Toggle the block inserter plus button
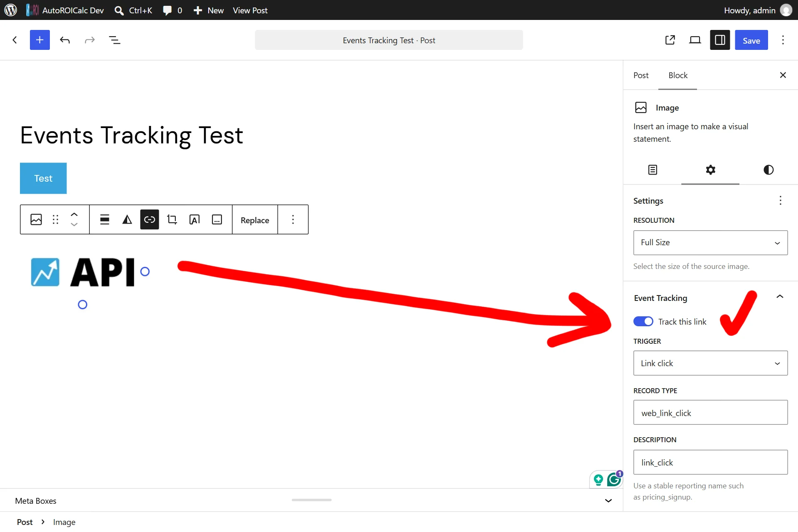 pos(40,40)
